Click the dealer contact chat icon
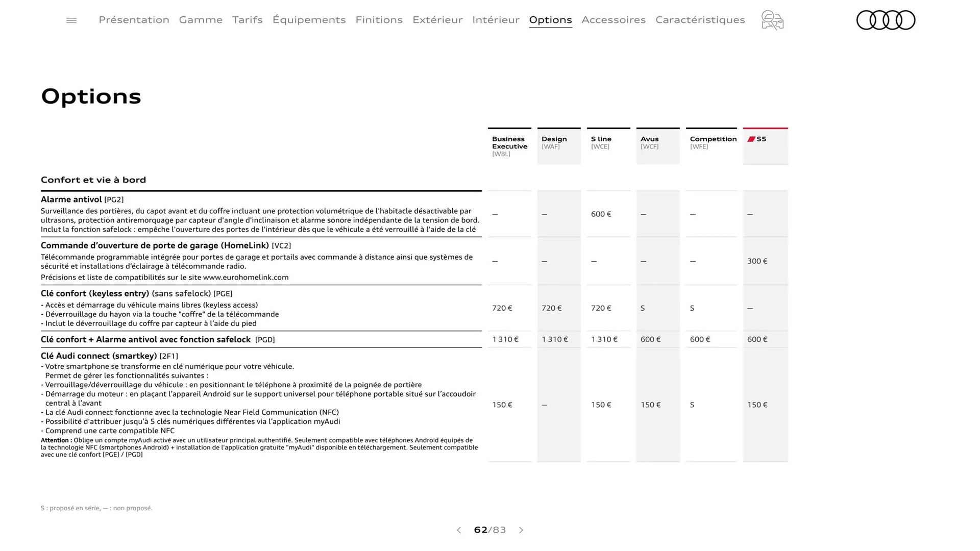 click(772, 20)
